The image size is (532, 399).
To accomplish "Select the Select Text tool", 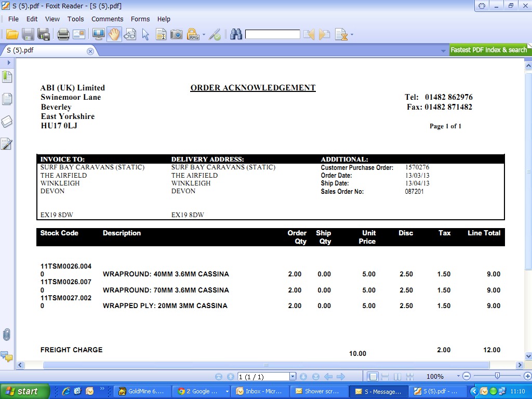I will pyautogui.click(x=161, y=35).
